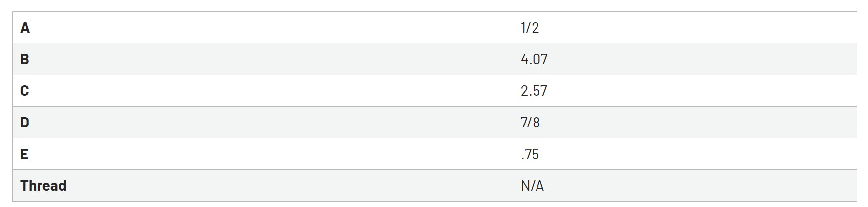Select the 7/8 value in row D
The width and height of the screenshot is (868, 207).
[x=530, y=123]
